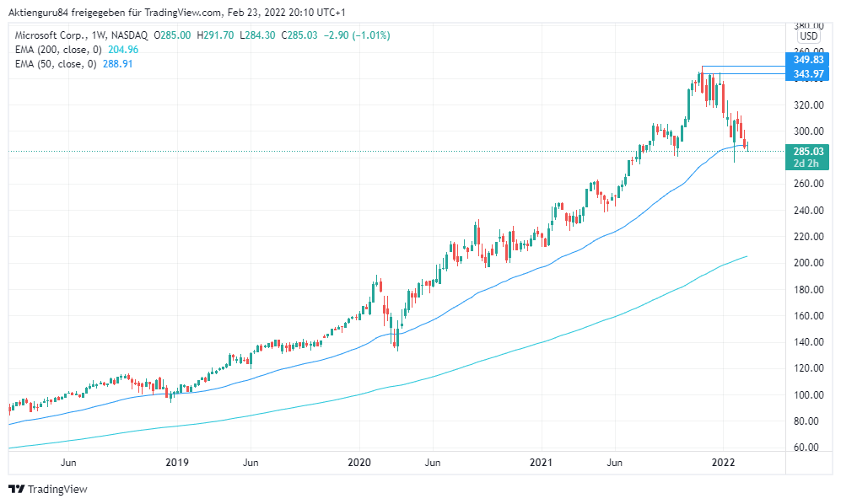This screenshot has height=504, width=841.
Task: Click the 60.00 price axis label
Action: (x=808, y=448)
